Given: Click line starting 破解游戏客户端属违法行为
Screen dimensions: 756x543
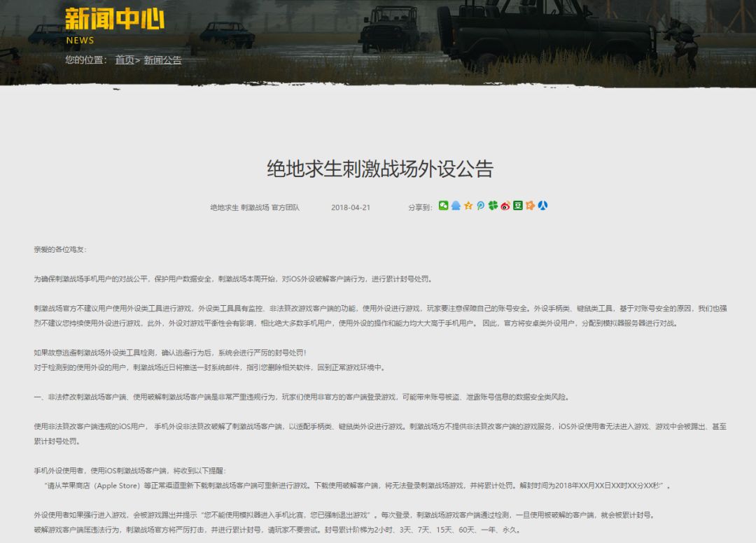Looking at the screenshot, I should 278,530.
